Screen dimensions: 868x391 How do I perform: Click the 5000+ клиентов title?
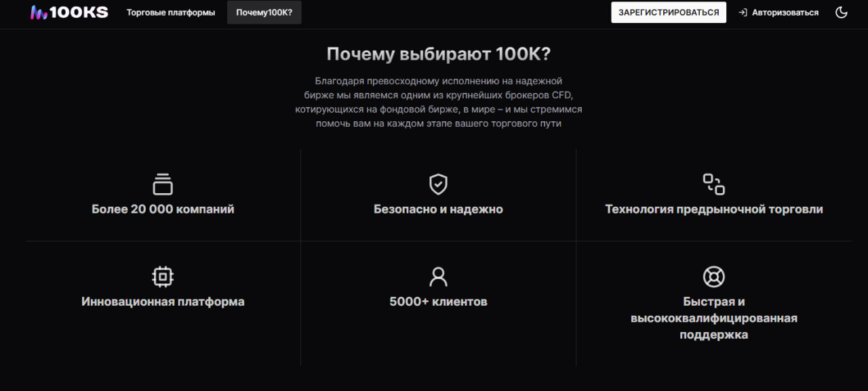pos(438,302)
